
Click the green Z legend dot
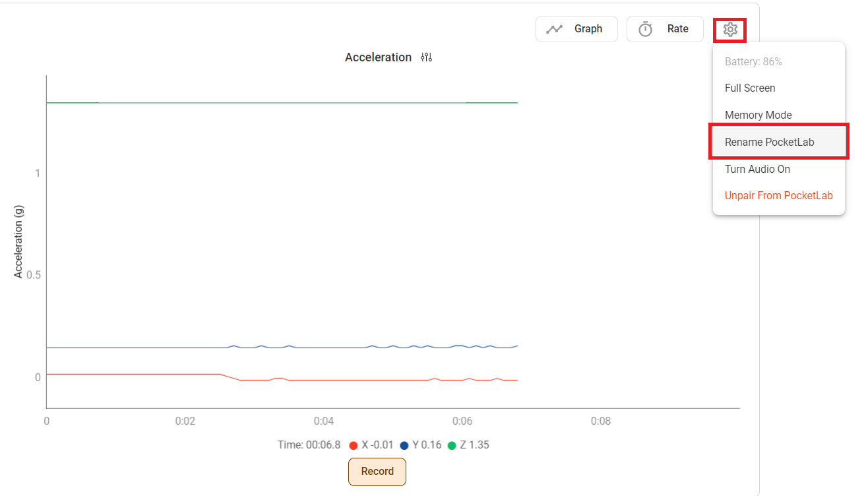pos(452,445)
